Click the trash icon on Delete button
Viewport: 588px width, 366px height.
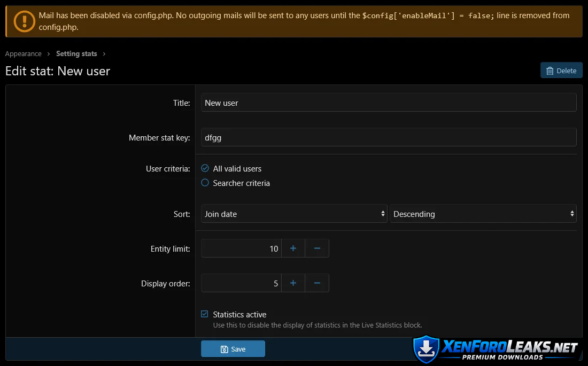point(550,71)
